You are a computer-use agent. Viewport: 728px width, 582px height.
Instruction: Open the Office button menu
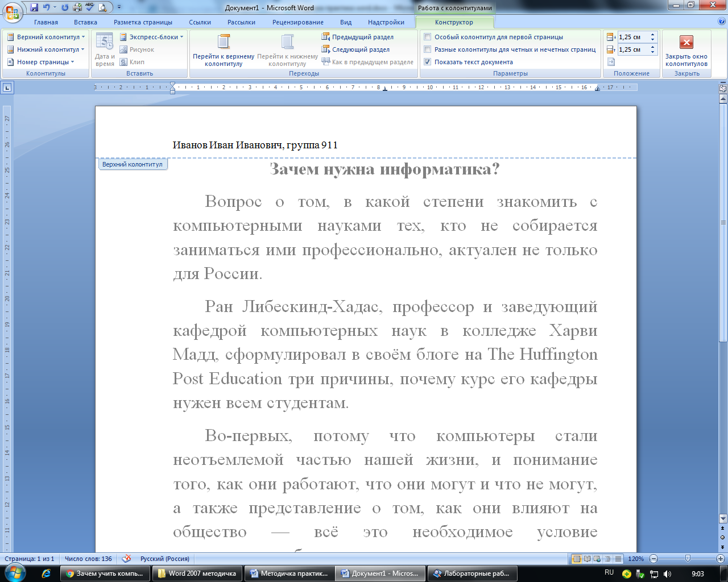pyautogui.click(x=13, y=11)
